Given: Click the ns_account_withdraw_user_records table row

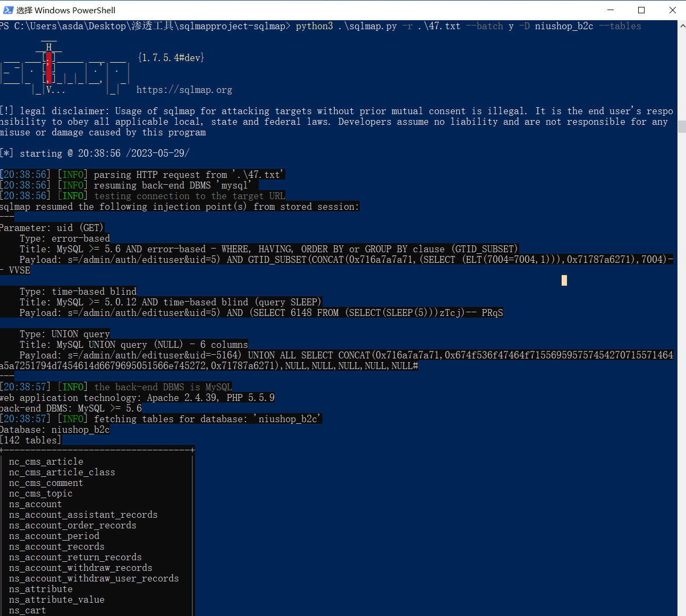Looking at the screenshot, I should [x=94, y=578].
